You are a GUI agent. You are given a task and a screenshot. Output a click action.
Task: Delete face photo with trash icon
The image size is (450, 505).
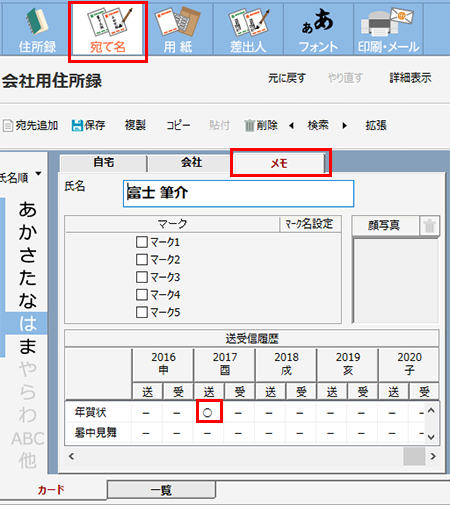tap(430, 226)
